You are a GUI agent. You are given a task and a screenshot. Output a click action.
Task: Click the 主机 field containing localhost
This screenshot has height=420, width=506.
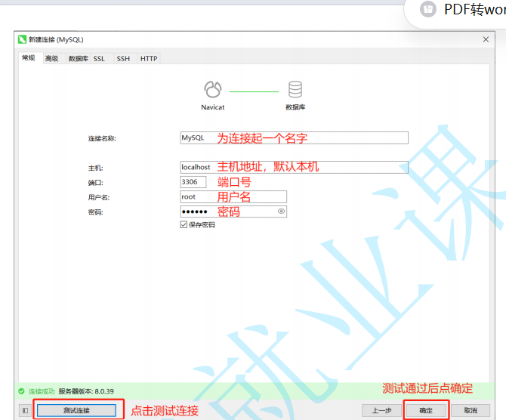tap(294, 167)
